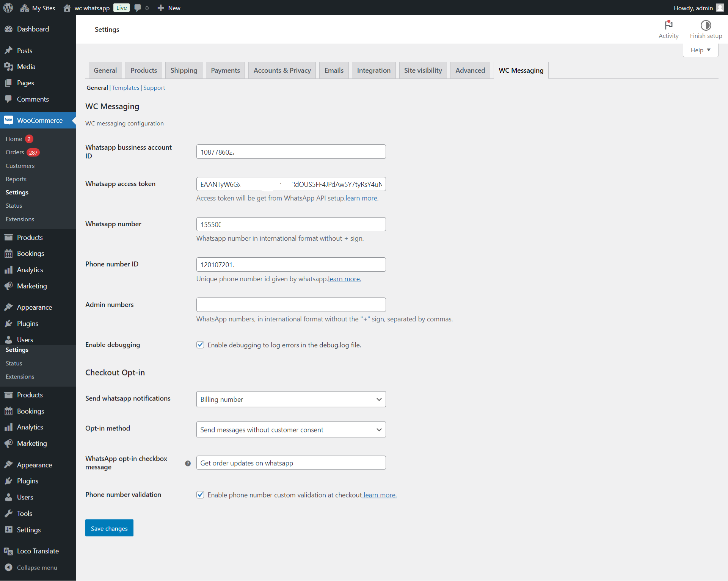Click the Loco Translate icon
Image resolution: width=728 pixels, height=581 pixels.
tap(8, 551)
